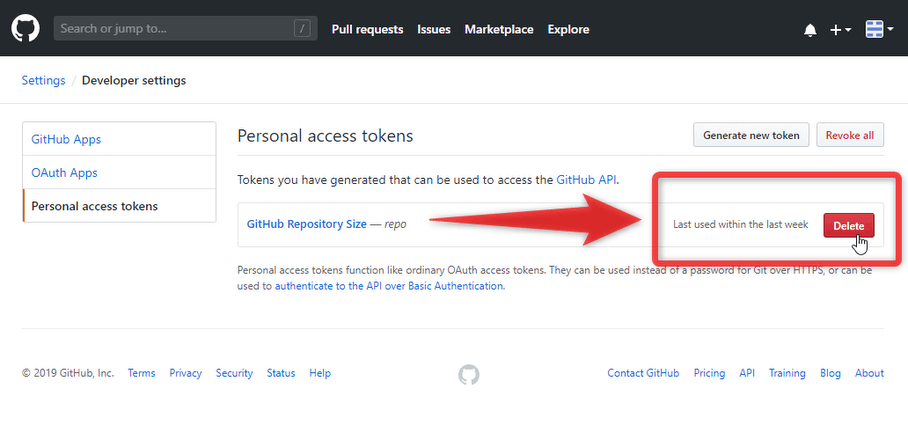Screen dimensions: 908x440
Task: Click the slash shortcut key hint icon
Action: pyautogui.click(x=302, y=28)
